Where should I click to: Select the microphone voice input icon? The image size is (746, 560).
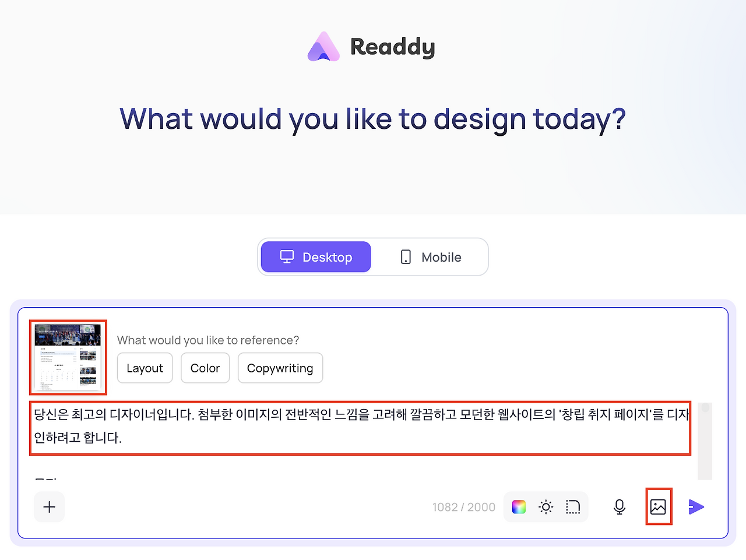(x=619, y=507)
